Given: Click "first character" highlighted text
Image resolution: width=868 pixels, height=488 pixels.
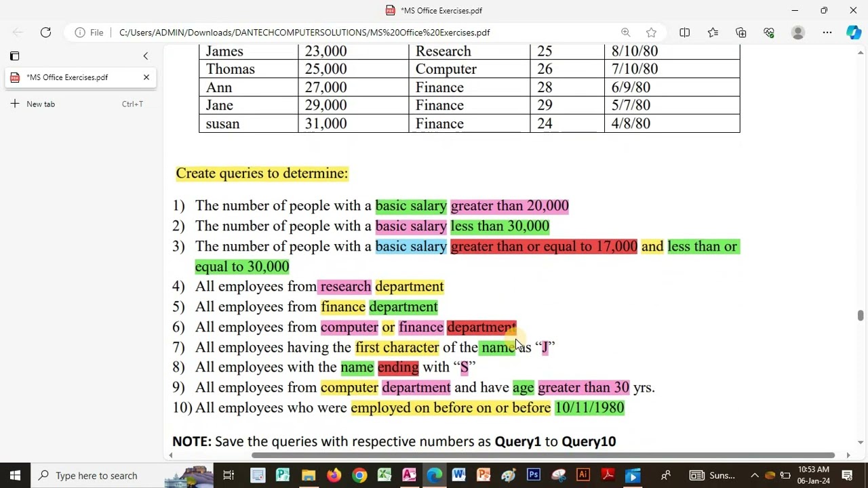Looking at the screenshot, I should [x=397, y=348].
